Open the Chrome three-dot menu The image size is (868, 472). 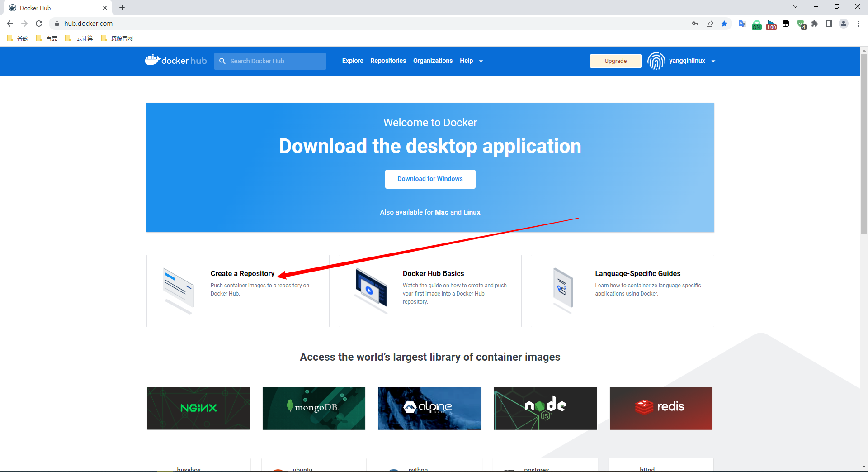pos(858,24)
